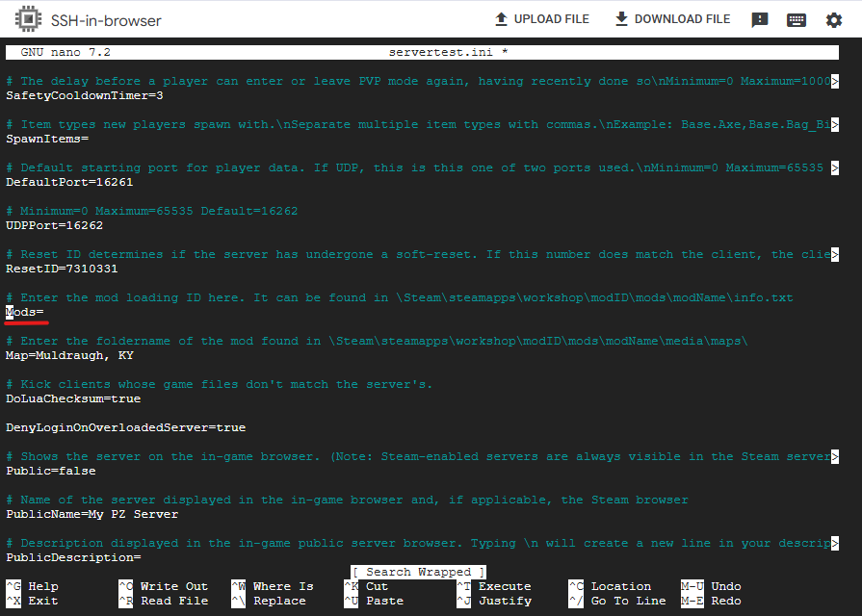Click the ^K Cut shortcut
The height and width of the screenshot is (616, 862).
pos(366,586)
